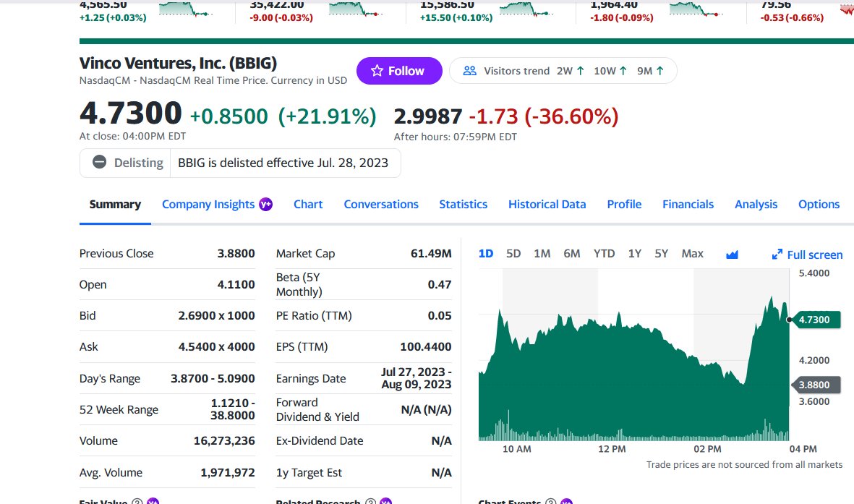The width and height of the screenshot is (854, 504).
Task: Select the 1M chart range
Action: click(542, 253)
